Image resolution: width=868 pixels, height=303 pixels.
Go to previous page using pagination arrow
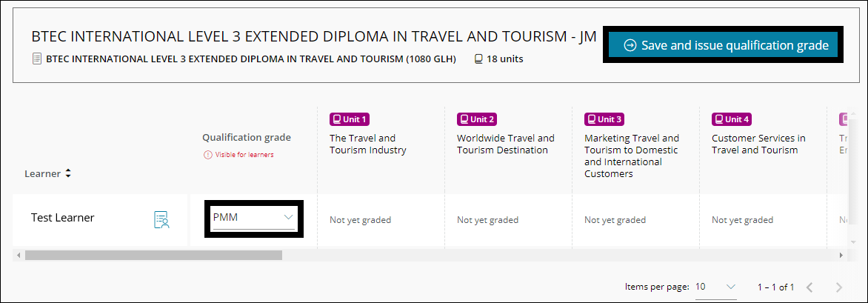pyautogui.click(x=809, y=287)
